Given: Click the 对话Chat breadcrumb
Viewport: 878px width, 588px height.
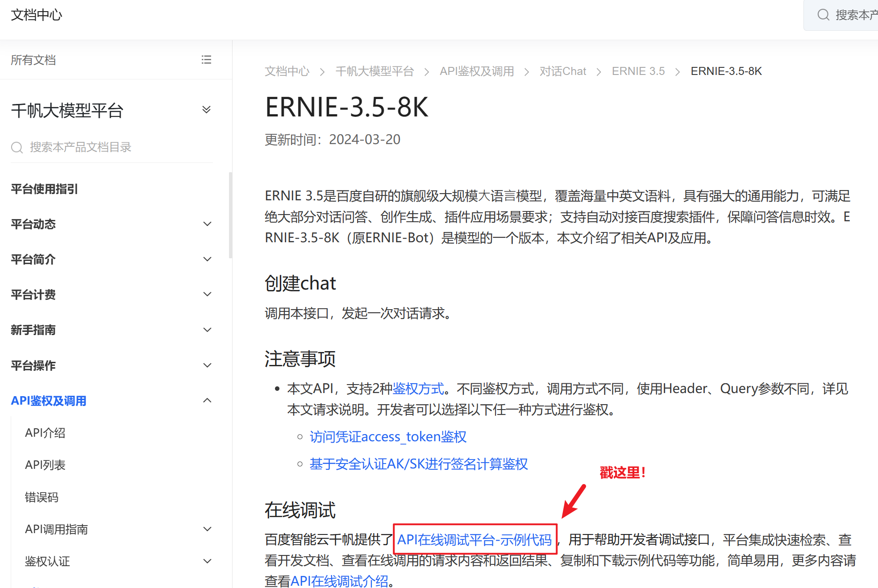Looking at the screenshot, I should [x=563, y=71].
